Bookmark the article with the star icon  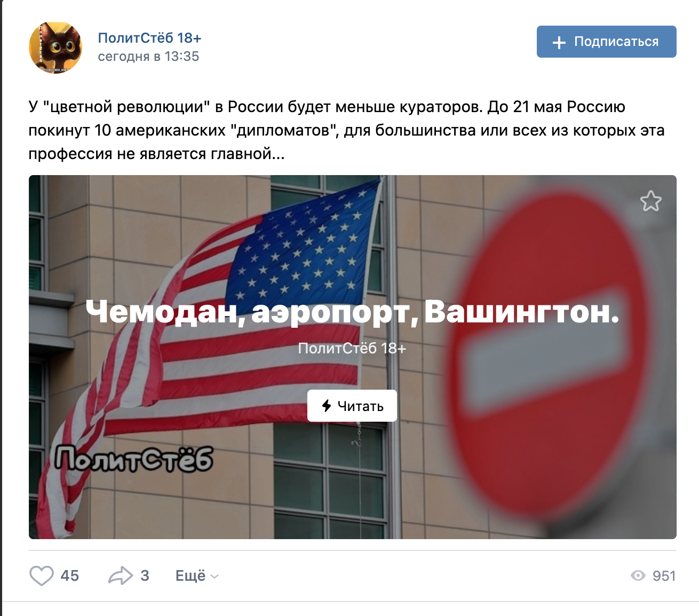pyautogui.click(x=650, y=201)
